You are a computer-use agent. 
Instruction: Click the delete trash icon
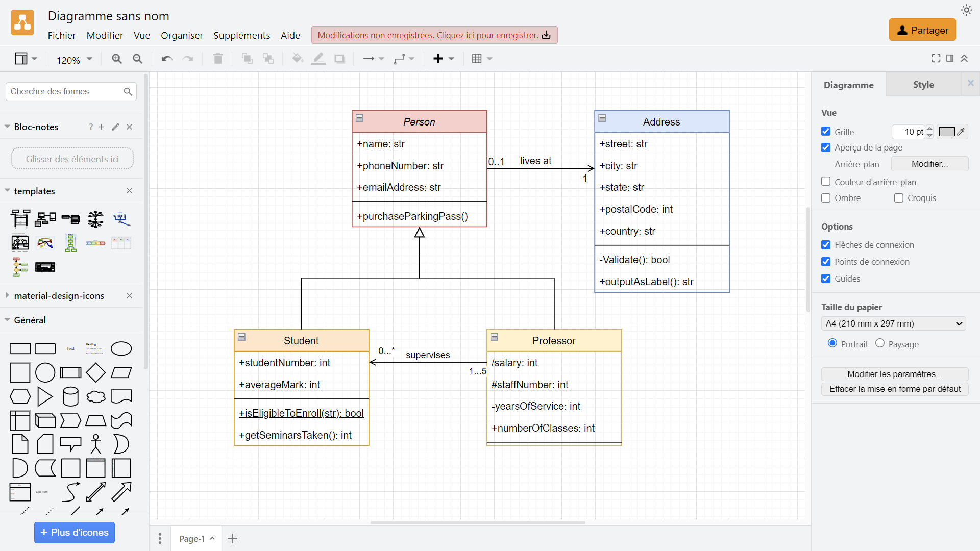218,59
